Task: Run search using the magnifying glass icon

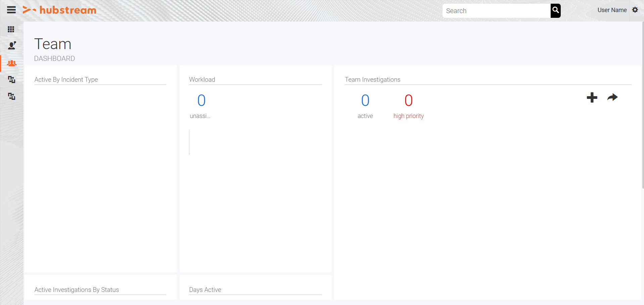Action: click(555, 10)
